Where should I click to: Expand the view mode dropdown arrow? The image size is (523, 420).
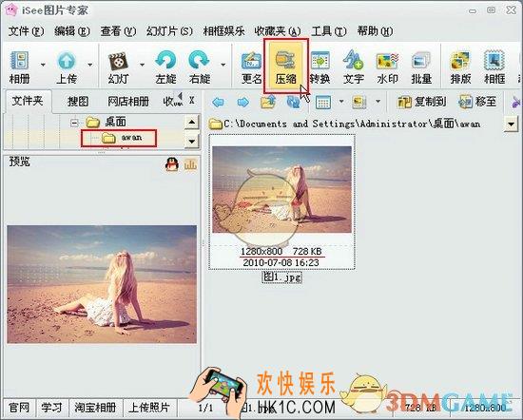click(x=341, y=101)
